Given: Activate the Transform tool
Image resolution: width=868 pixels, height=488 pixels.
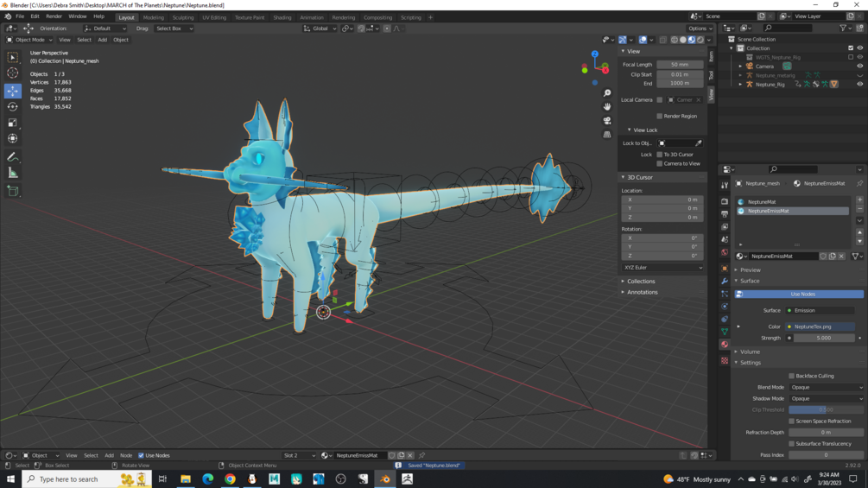Looking at the screenshot, I should pyautogui.click(x=12, y=138).
